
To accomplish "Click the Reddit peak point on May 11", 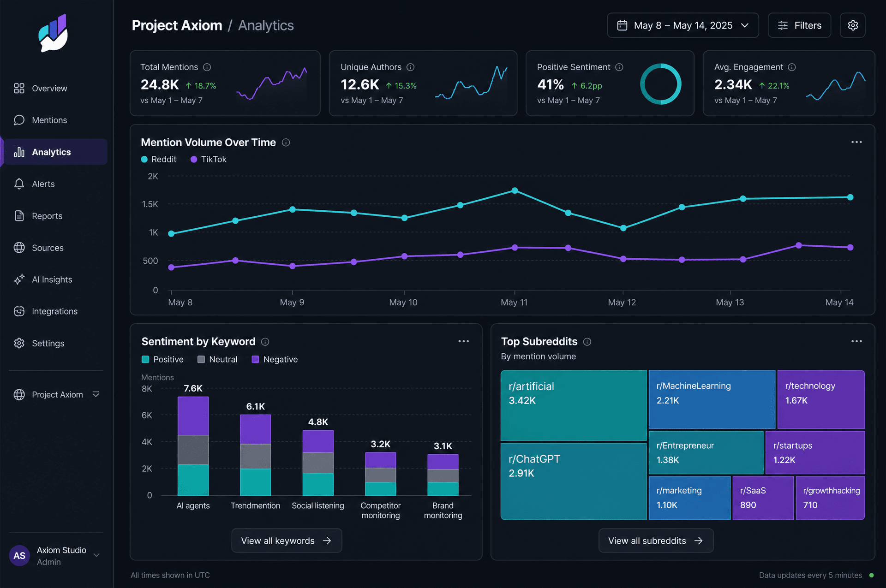I will 515,190.
